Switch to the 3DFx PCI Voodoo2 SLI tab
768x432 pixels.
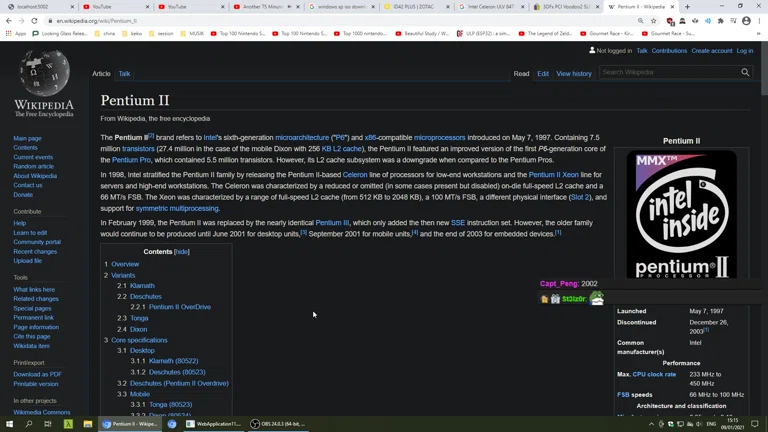click(x=567, y=7)
